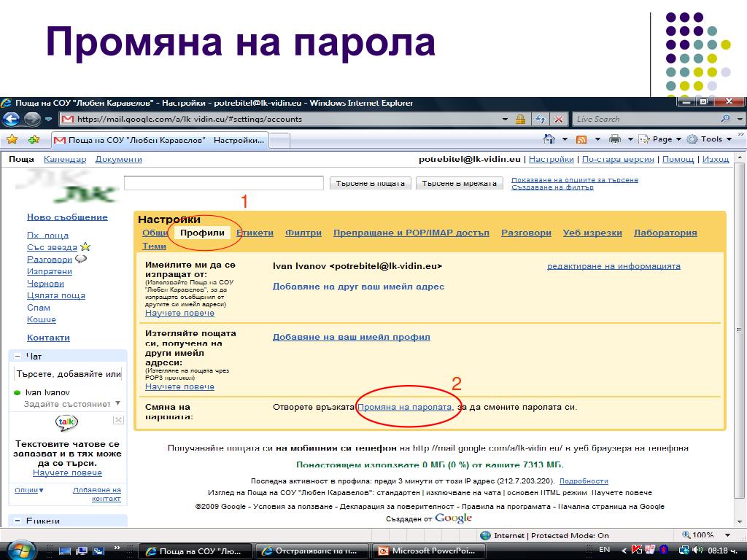Click Добавяне на друг ваш имейл адрес
This screenshot has height=560, width=747.
358,287
